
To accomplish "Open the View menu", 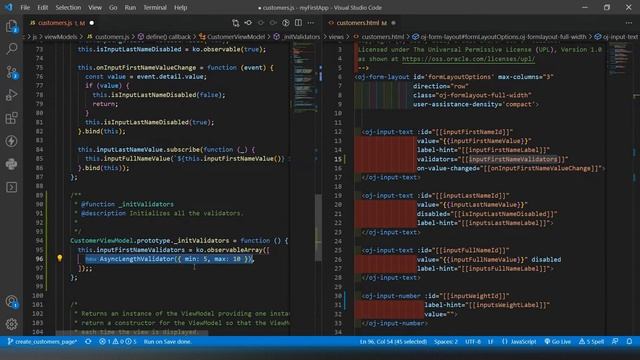I will tap(95, 7).
